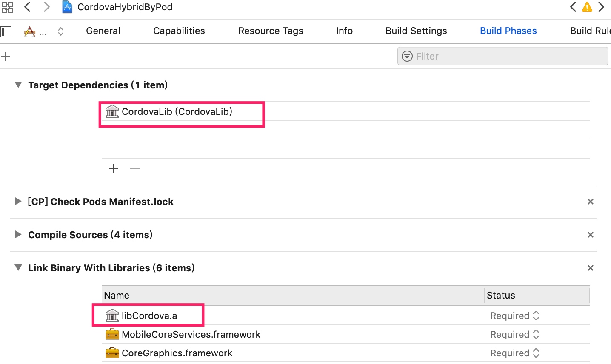Open the related items grid menu icon

tap(7, 7)
